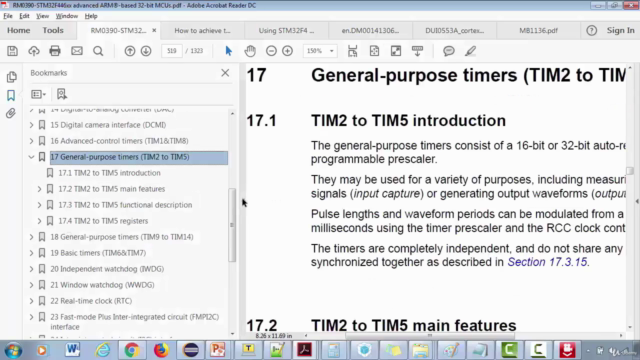Open Microsoft Word from the taskbar
The image size is (640, 360).
coord(73,350)
